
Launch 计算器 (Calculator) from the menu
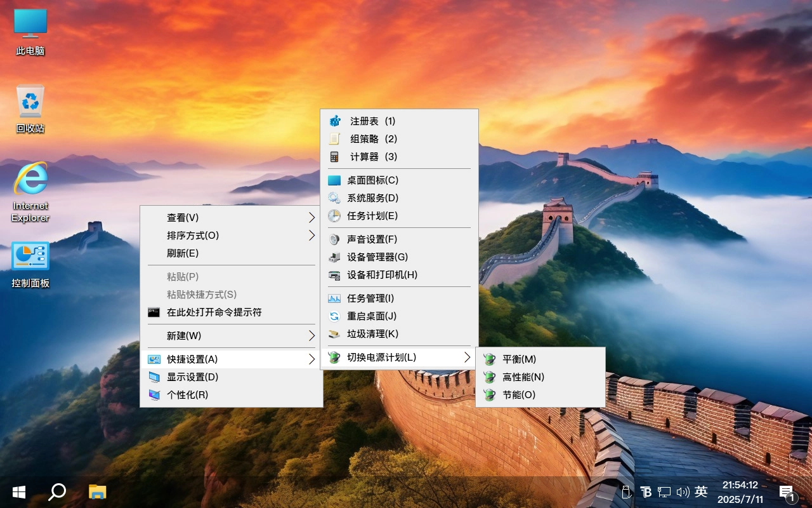[x=370, y=157]
